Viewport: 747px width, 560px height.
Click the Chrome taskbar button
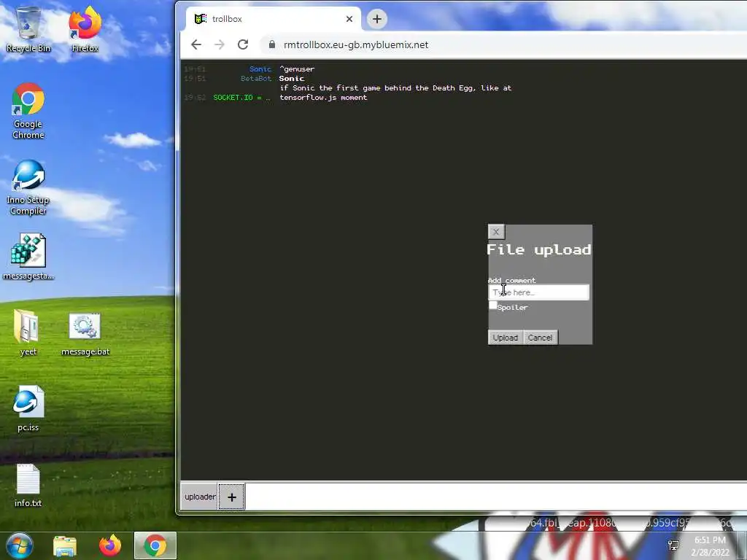[x=155, y=545]
